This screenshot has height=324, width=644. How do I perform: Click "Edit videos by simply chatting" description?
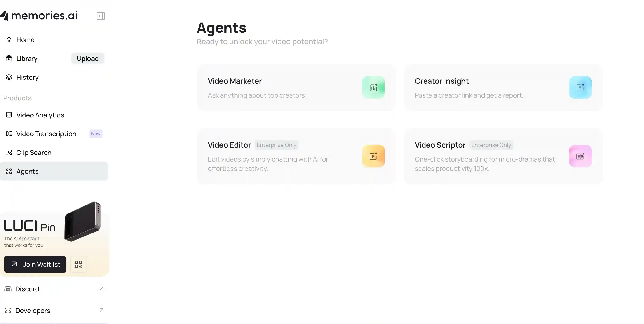tap(268, 164)
